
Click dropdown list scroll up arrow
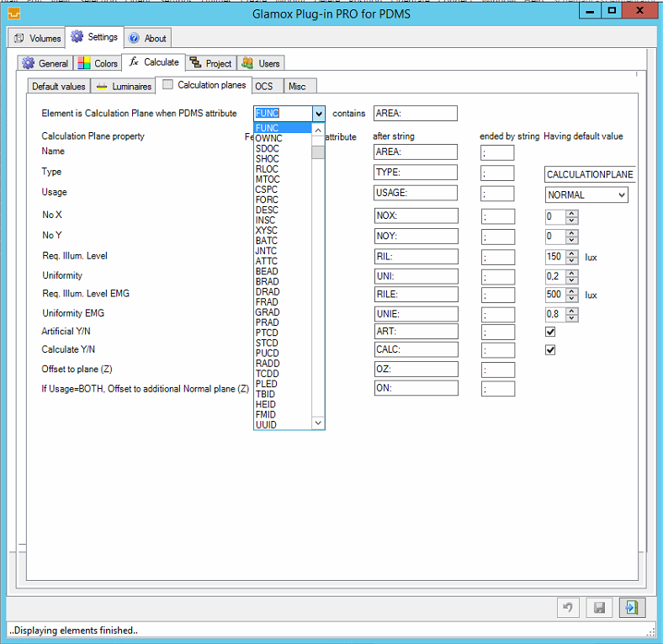[318, 130]
